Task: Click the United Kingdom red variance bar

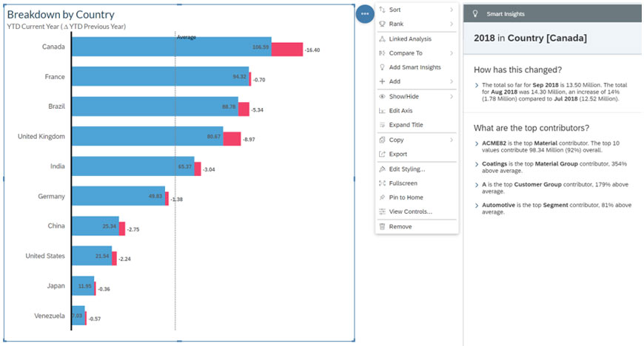Action: [232, 139]
